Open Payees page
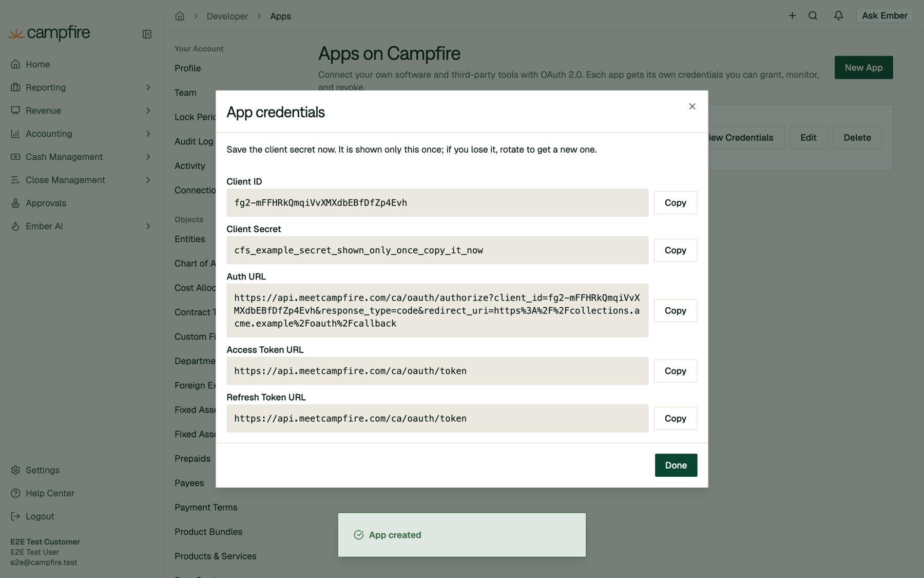Viewport: 924px width, 578px height. [x=189, y=483]
